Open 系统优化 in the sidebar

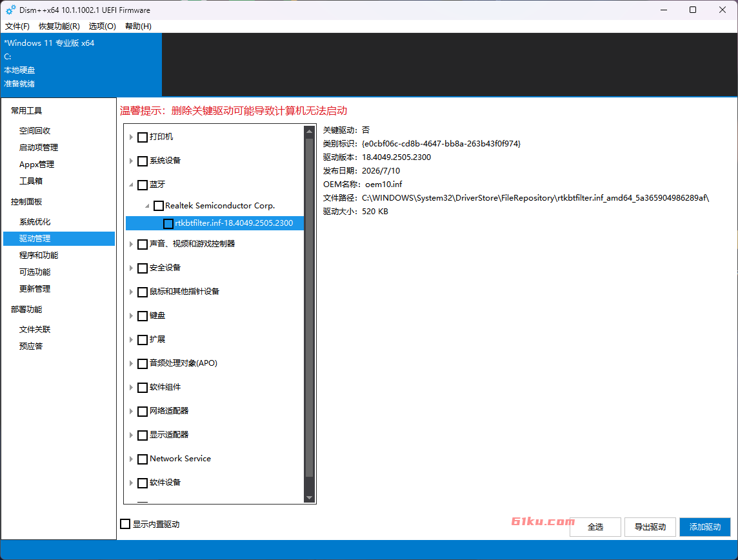point(35,222)
